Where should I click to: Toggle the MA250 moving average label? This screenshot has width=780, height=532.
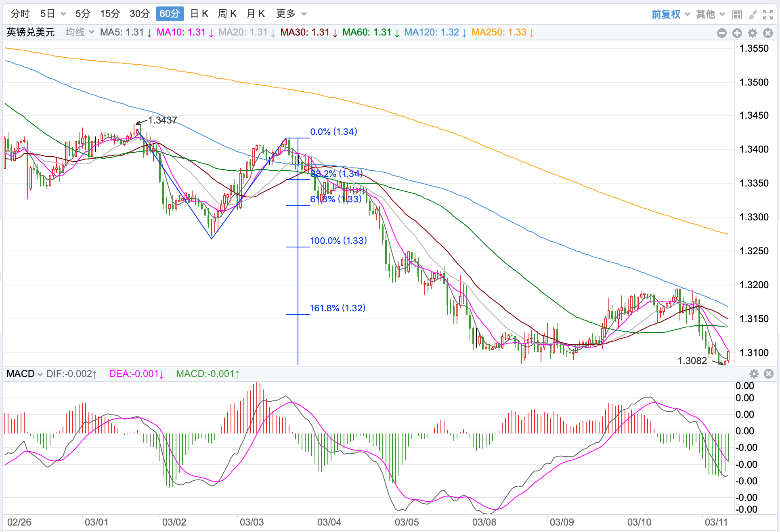coord(502,32)
